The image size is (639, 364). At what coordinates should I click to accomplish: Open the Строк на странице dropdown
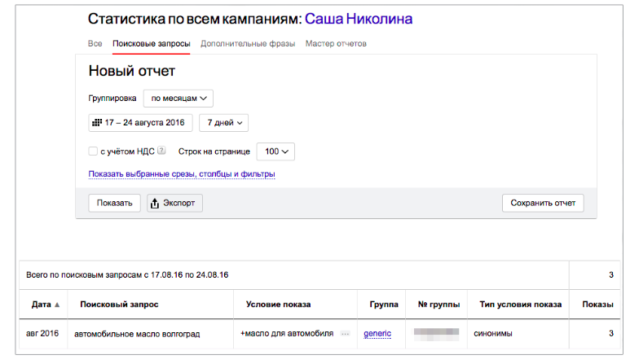pos(275,151)
